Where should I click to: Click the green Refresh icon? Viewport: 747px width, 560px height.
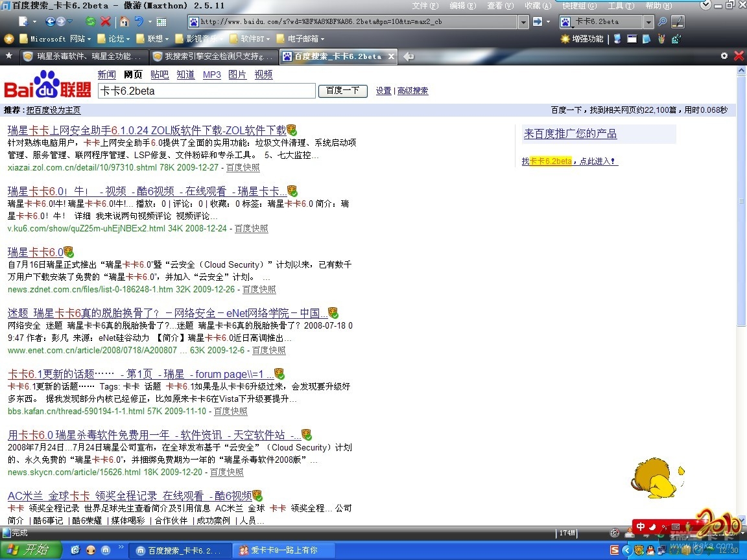tap(91, 21)
